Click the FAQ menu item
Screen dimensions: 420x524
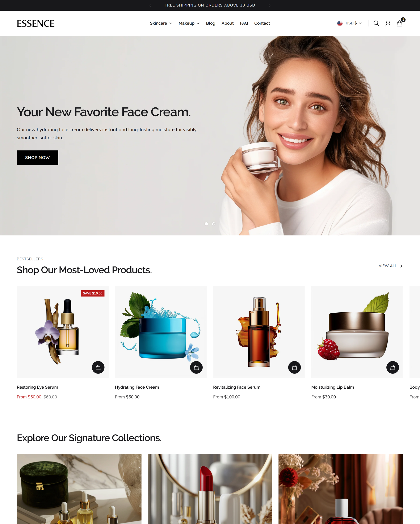244,23
